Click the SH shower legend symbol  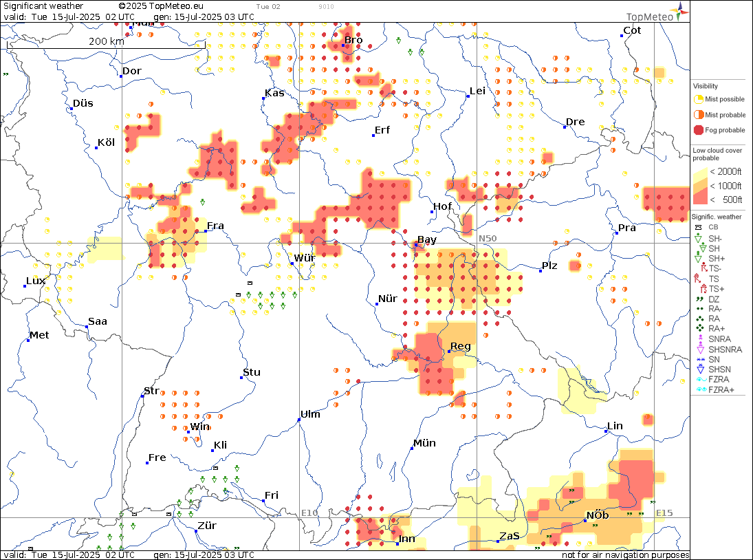(703, 248)
